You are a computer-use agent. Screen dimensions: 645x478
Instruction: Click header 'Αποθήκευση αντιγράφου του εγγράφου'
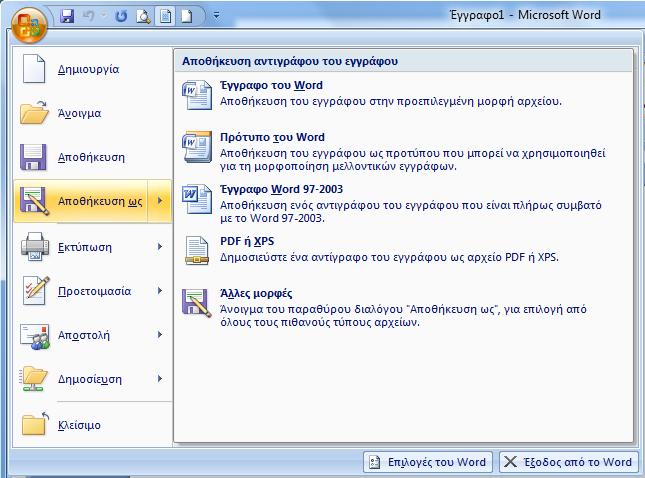[290, 61]
